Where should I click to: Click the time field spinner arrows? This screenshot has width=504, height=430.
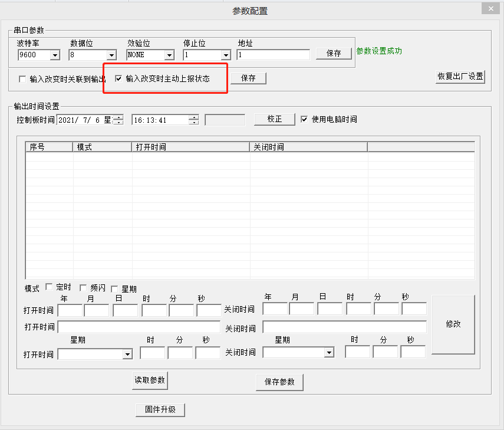point(194,120)
